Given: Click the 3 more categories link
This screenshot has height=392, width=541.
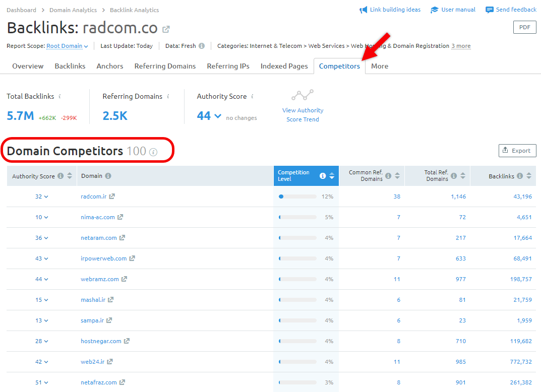Looking at the screenshot, I should pos(461,45).
